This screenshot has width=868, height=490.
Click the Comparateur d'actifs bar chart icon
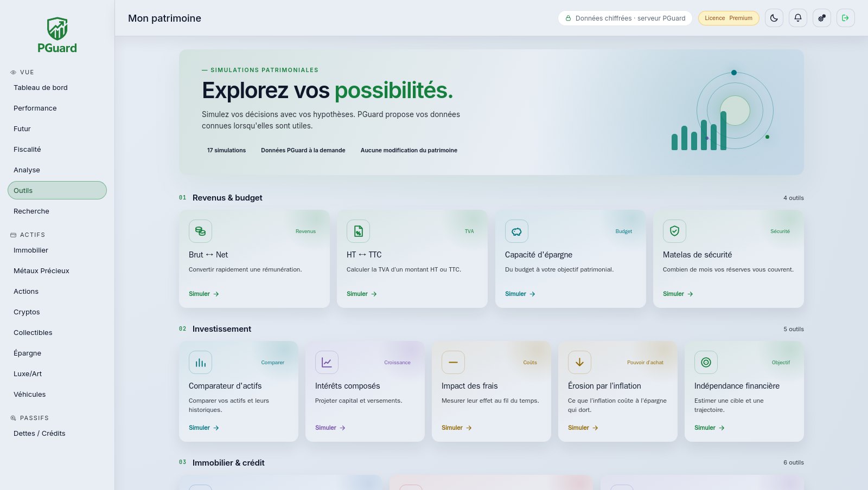pyautogui.click(x=200, y=363)
